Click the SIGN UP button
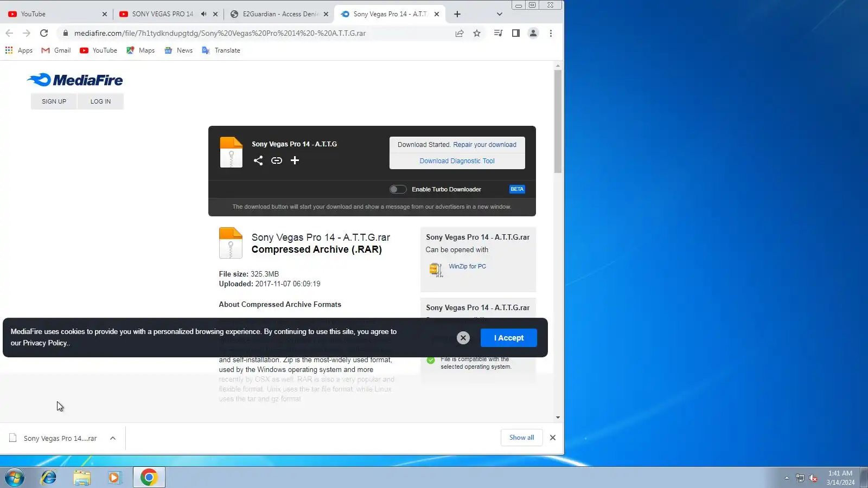 click(x=54, y=101)
